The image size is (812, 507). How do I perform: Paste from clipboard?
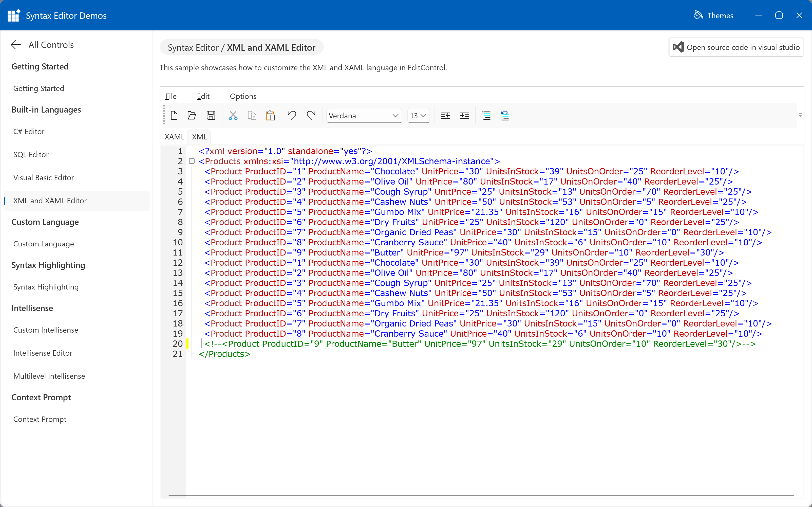point(270,115)
